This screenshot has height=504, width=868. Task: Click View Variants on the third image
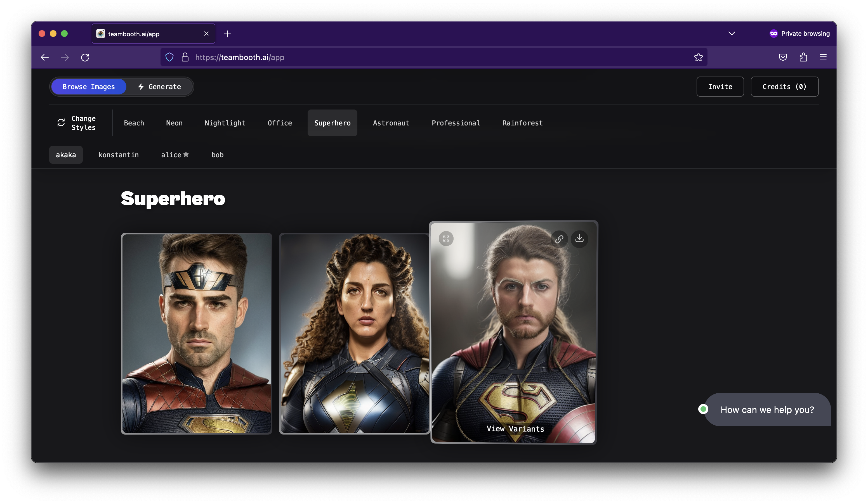click(515, 429)
